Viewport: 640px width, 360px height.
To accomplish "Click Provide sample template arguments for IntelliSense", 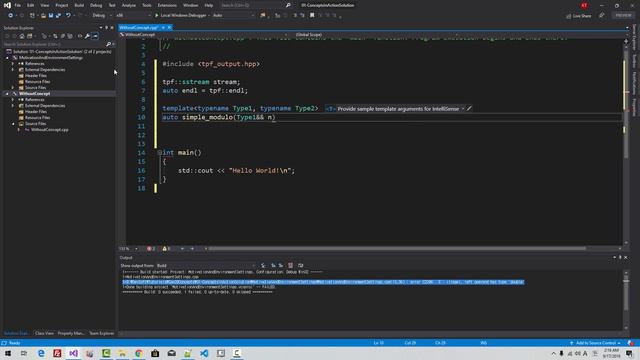I will [x=398, y=109].
